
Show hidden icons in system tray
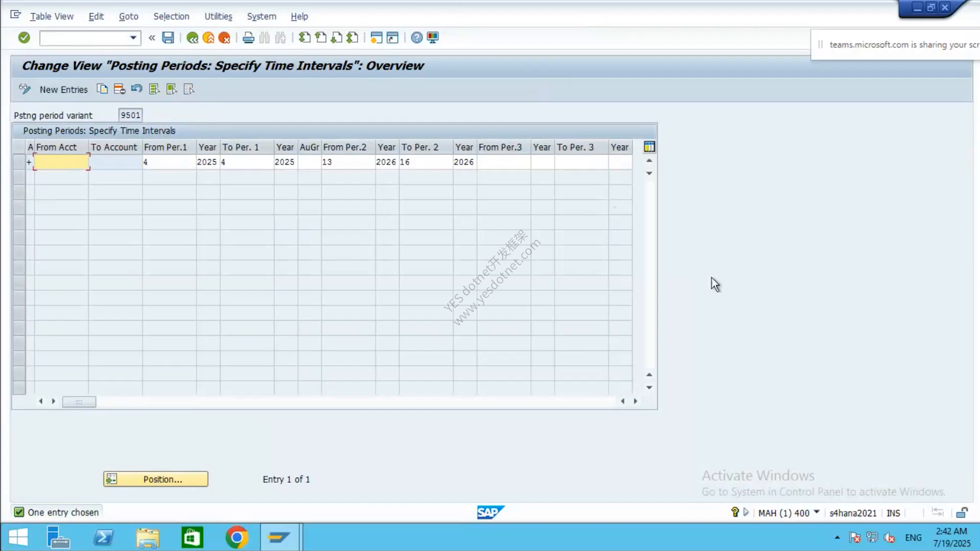[x=837, y=538]
